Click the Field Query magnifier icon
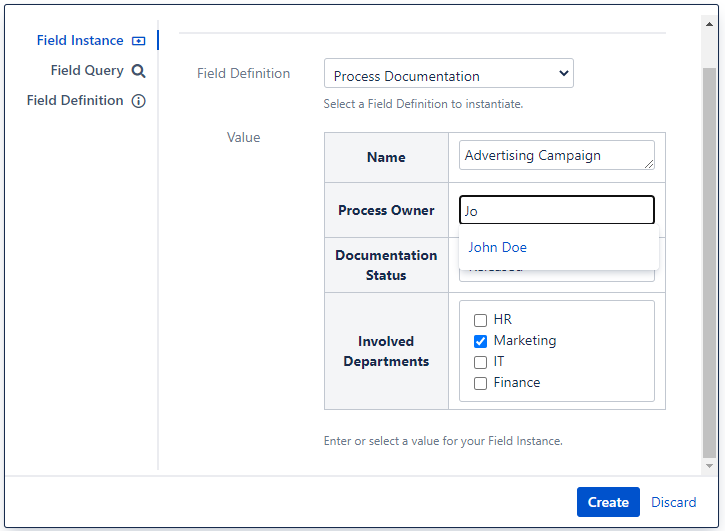The height and width of the screenshot is (531, 725). (138, 71)
